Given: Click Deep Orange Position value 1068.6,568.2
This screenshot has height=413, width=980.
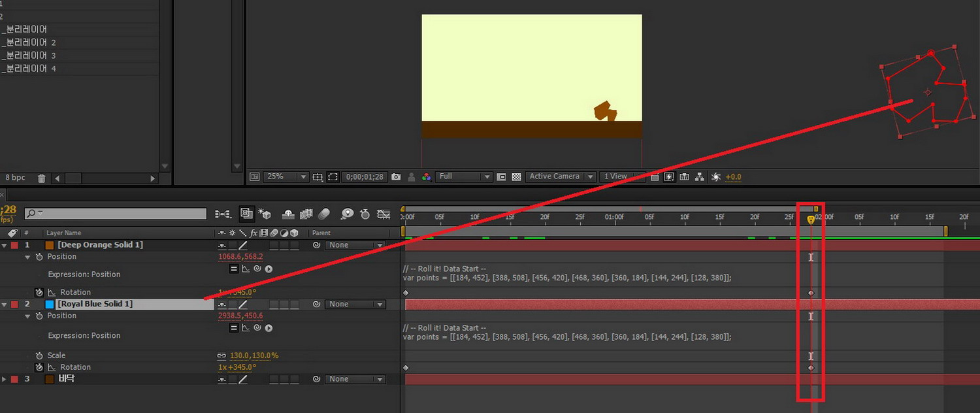Looking at the screenshot, I should click(240, 257).
